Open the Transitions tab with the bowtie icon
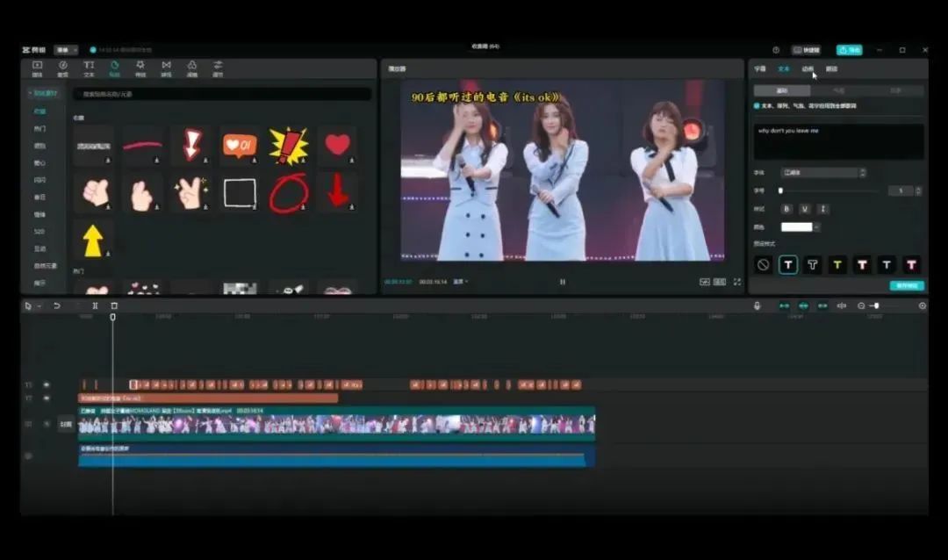 click(166, 68)
